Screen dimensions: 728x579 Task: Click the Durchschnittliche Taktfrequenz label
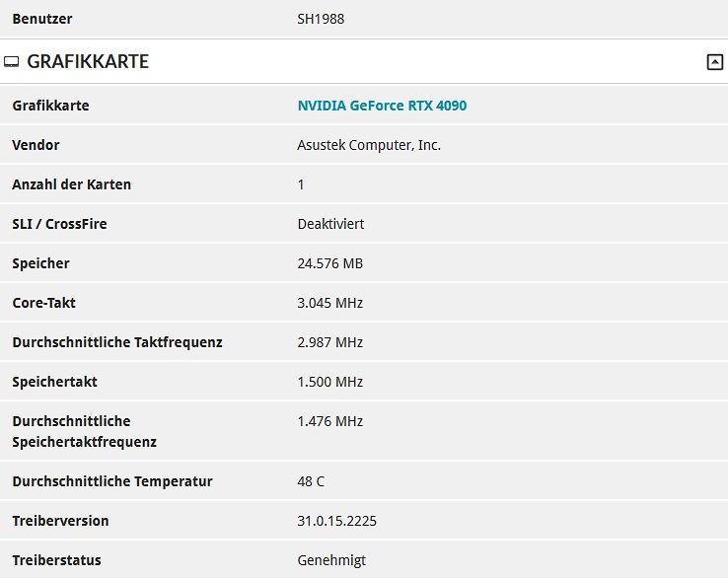[117, 342]
